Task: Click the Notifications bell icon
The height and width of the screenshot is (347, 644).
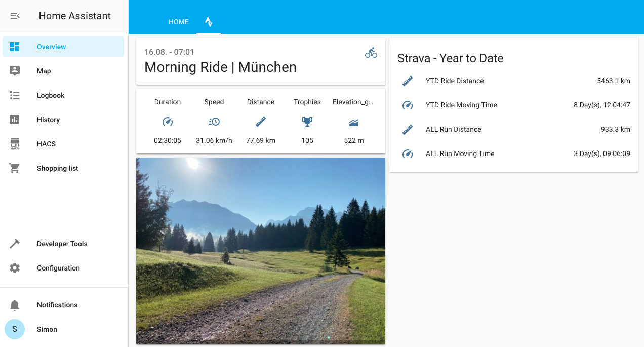Action: [15, 305]
